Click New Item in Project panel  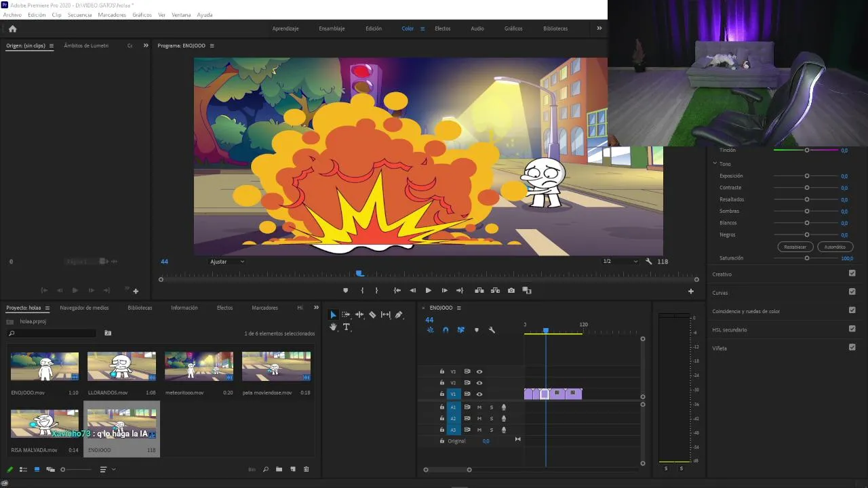[293, 469]
